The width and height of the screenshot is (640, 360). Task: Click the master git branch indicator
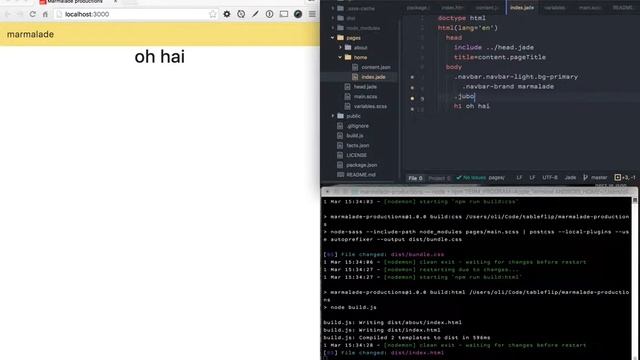coord(595,178)
